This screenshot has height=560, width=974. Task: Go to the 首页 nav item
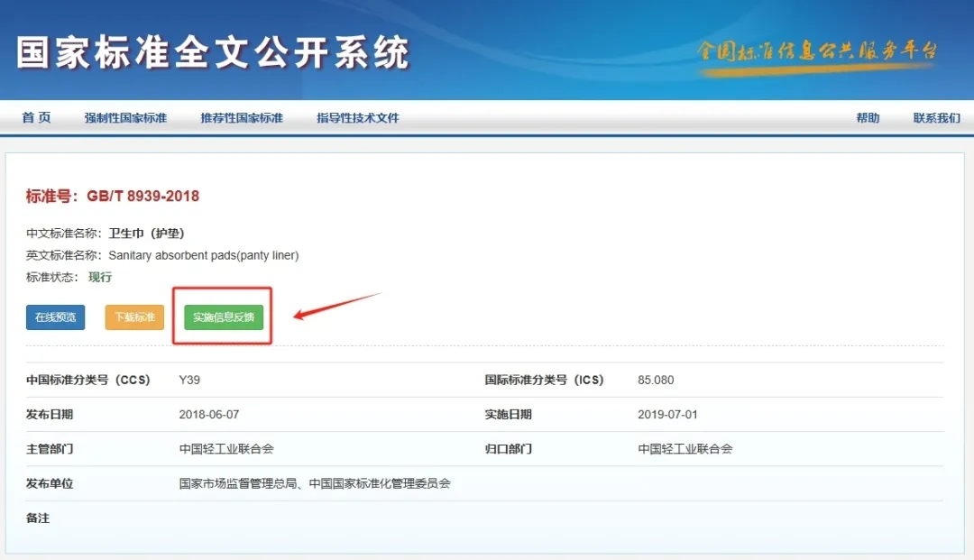(37, 118)
